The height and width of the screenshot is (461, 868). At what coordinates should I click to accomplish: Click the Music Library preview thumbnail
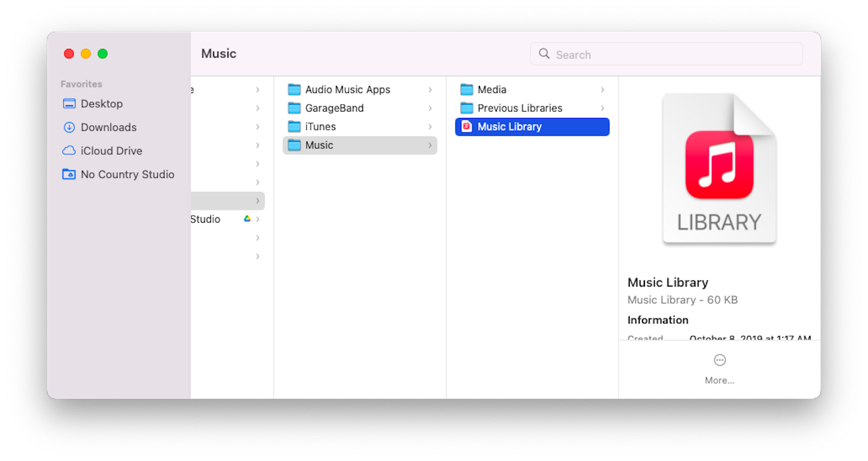point(719,169)
